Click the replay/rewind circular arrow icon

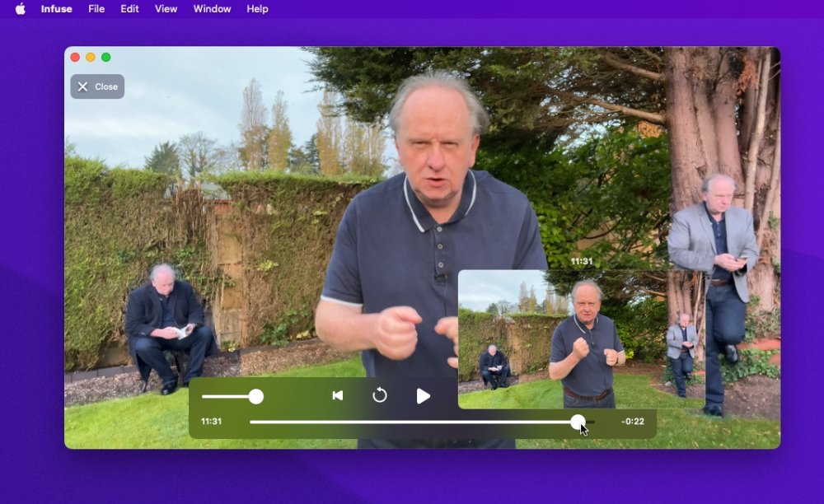[379, 395]
